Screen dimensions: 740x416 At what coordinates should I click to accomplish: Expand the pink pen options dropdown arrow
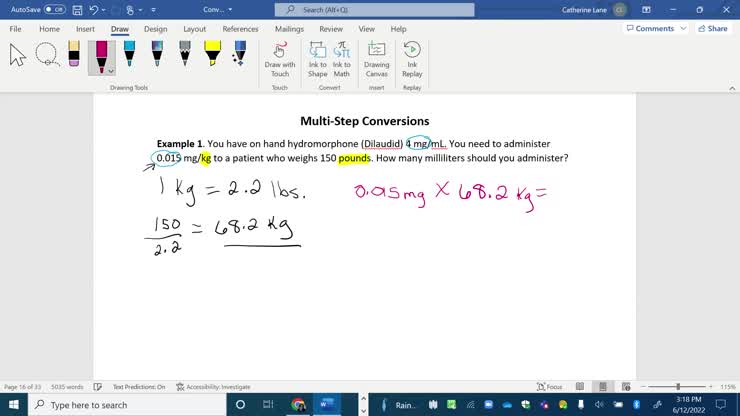point(111,71)
